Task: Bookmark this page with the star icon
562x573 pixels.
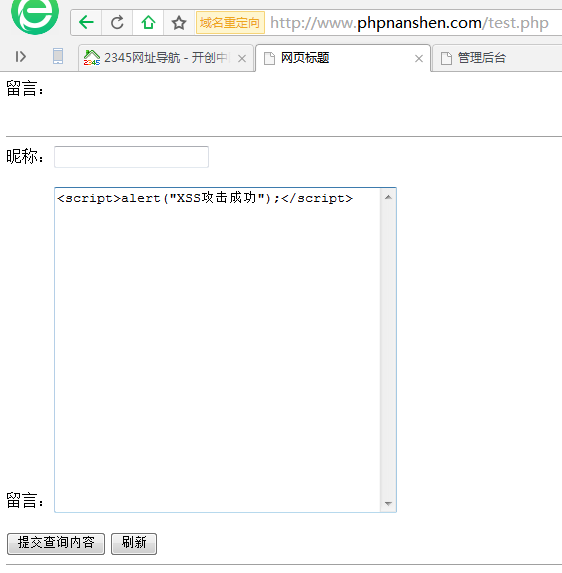Action: tap(179, 23)
